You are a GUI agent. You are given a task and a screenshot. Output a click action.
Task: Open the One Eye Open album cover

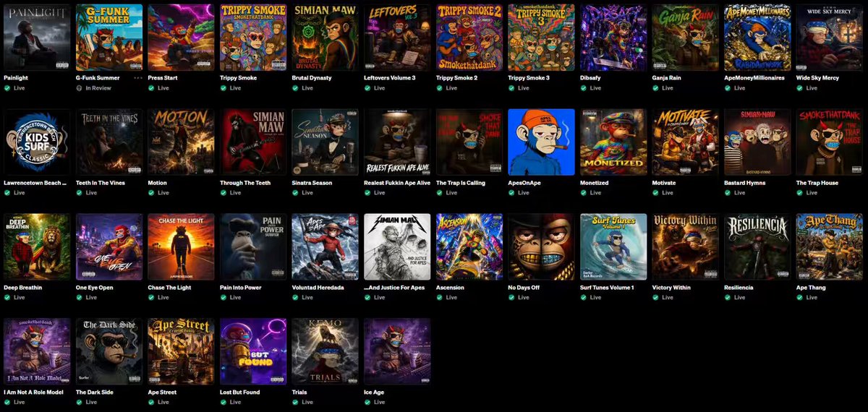pyautogui.click(x=109, y=247)
